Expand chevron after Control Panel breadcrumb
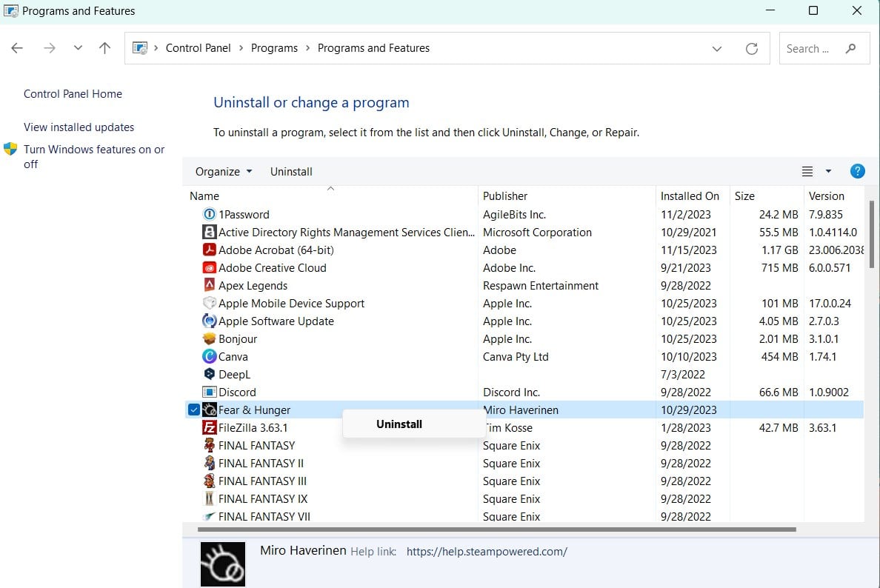 [x=241, y=48]
